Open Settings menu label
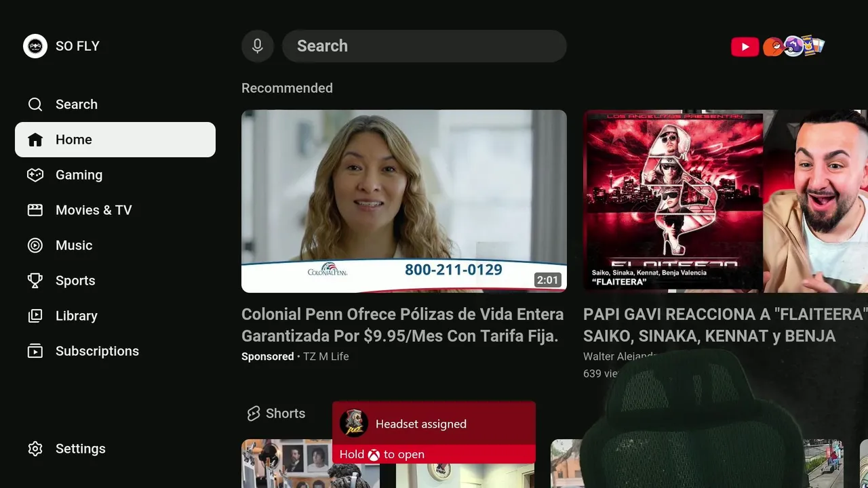 81,449
